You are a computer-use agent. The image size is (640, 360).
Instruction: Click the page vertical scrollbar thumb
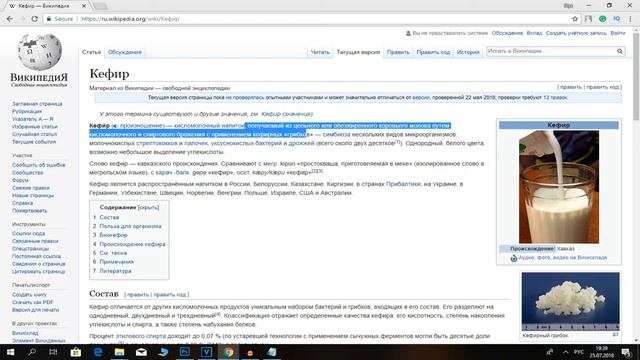636,76
